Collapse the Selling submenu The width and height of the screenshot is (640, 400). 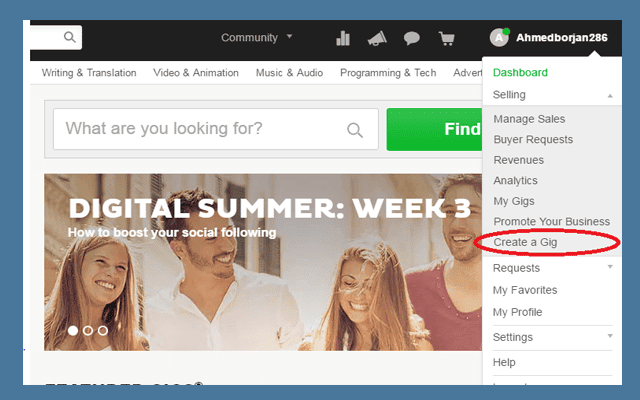point(610,95)
